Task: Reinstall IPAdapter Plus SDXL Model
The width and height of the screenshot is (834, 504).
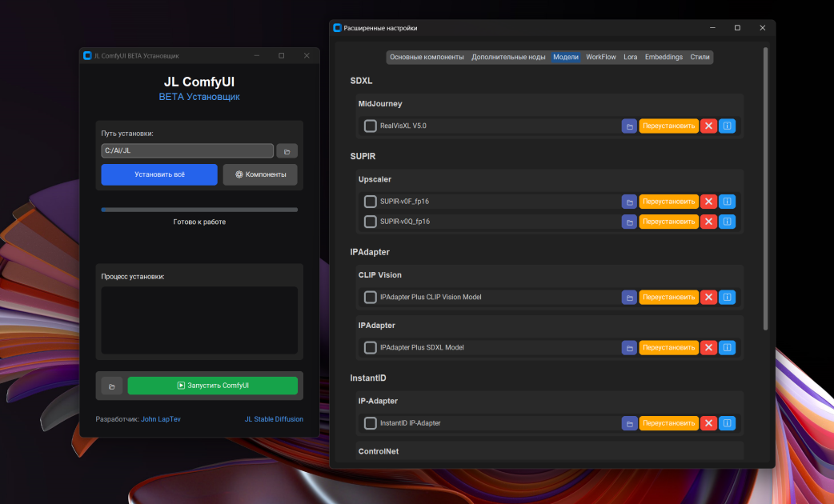Action: 668,348
